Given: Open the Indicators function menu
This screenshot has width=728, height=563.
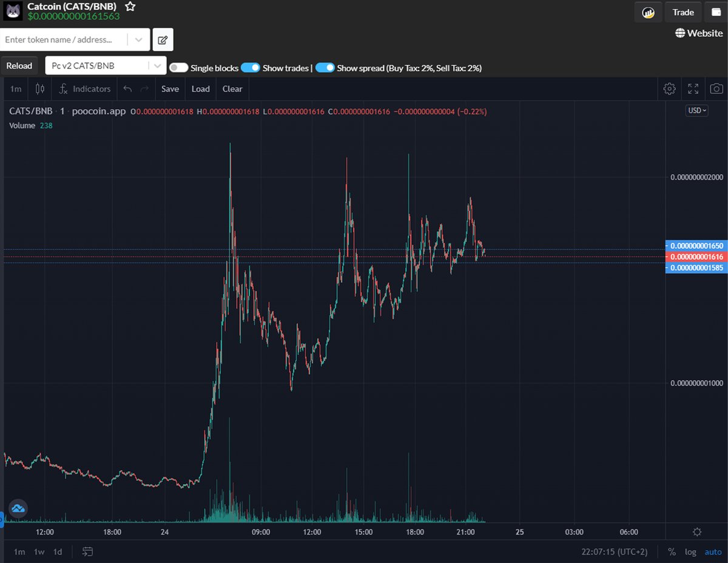Looking at the screenshot, I should coord(84,89).
